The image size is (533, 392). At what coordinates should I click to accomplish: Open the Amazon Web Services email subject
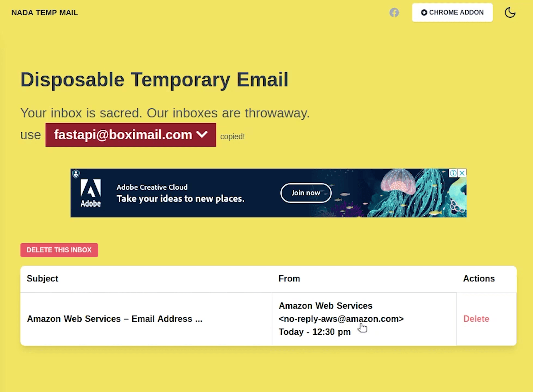115,319
